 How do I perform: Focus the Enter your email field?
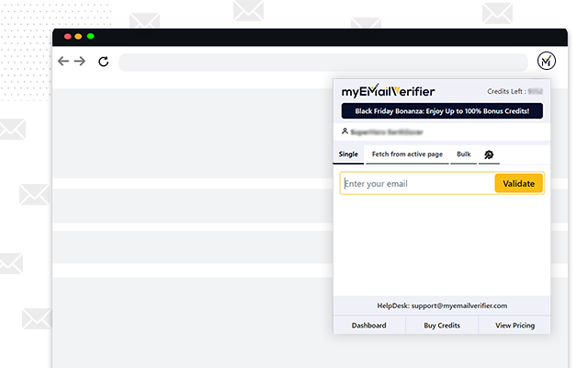tap(418, 184)
